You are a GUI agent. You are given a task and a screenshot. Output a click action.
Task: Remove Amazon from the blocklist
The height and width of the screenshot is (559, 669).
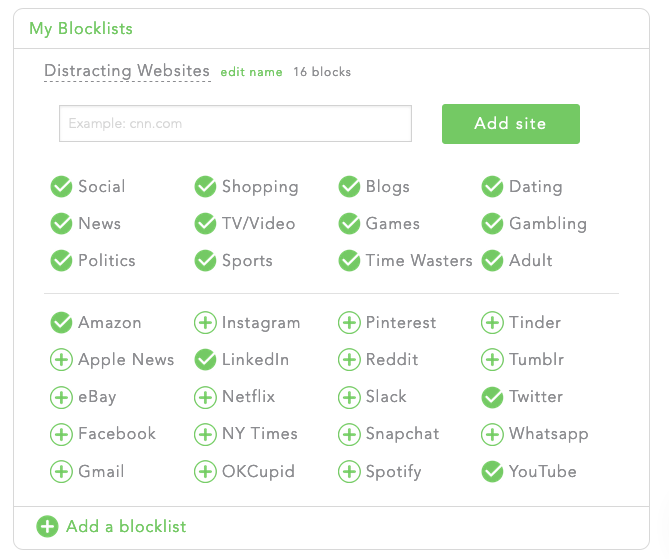coord(61,323)
